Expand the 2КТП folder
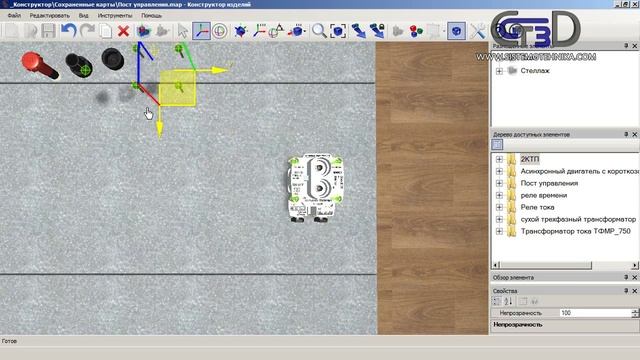 click(x=499, y=159)
